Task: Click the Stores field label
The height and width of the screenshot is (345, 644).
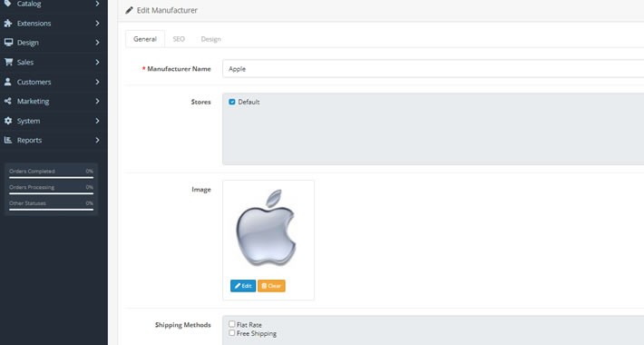Action: tap(200, 102)
